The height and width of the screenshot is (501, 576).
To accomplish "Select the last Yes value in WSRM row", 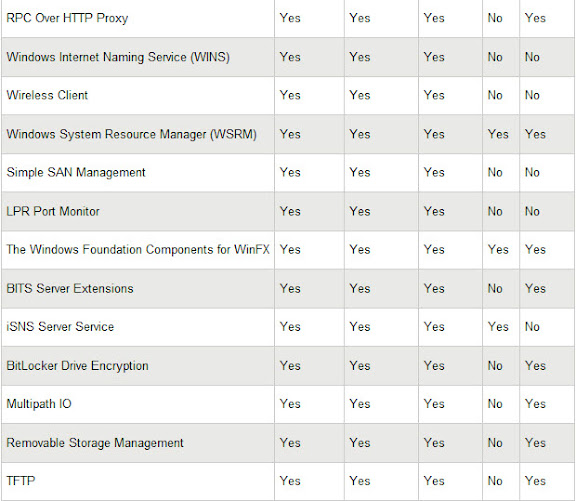I will pyautogui.click(x=535, y=134).
